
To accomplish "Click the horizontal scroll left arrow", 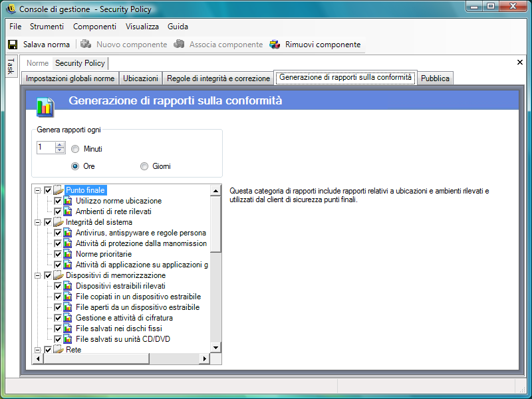I will click(38, 358).
